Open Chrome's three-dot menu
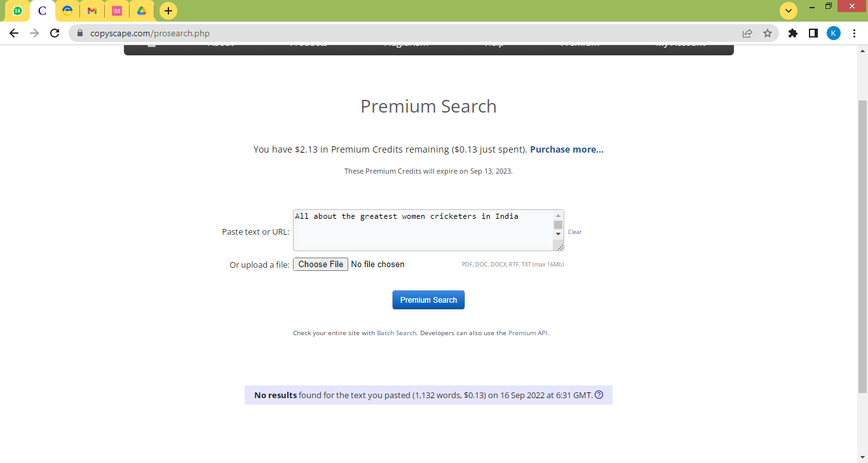This screenshot has height=463, width=868. 854,33
